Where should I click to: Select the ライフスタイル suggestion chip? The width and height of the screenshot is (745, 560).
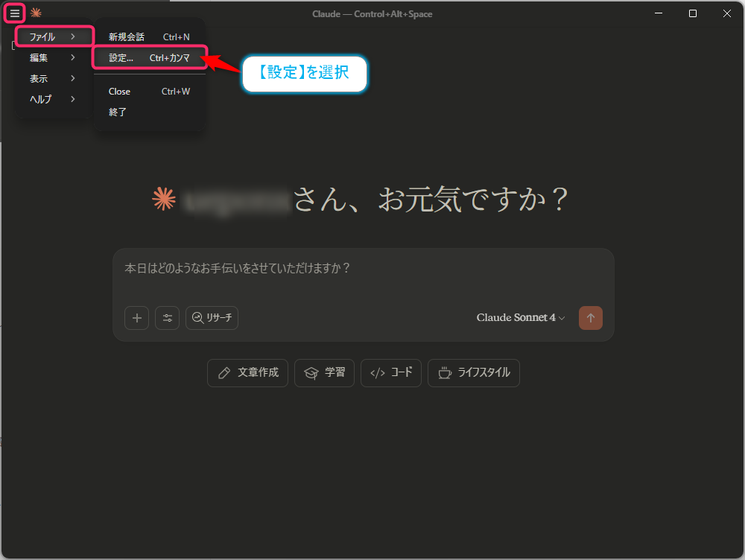point(474,373)
